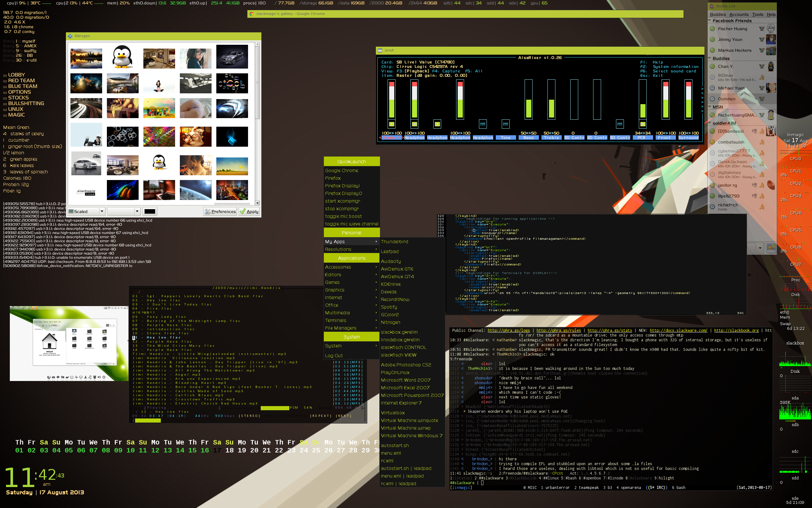
Task: Click the protocol icon next to Chan Y.
Action: [762, 67]
